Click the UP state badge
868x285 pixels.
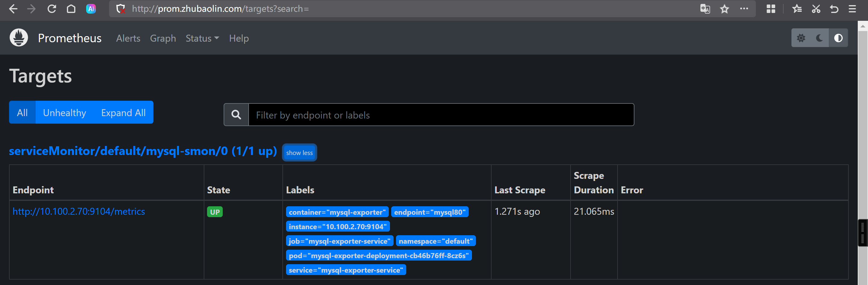coord(215,212)
